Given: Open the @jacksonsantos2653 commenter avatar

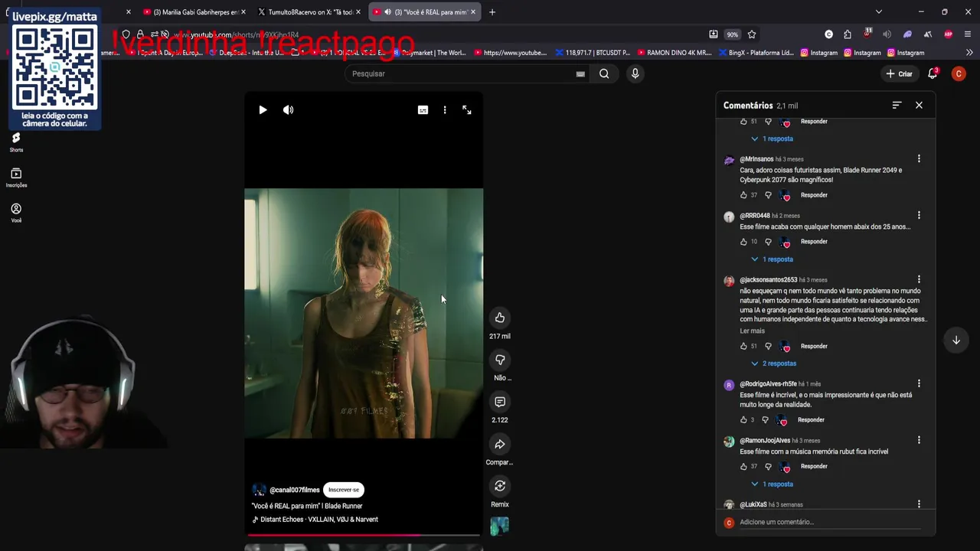Looking at the screenshot, I should coord(729,281).
